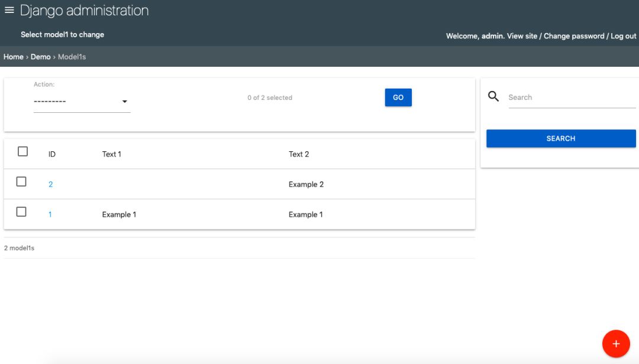639x364 pixels.
Task: Click the red plus add button
Action: click(x=616, y=344)
